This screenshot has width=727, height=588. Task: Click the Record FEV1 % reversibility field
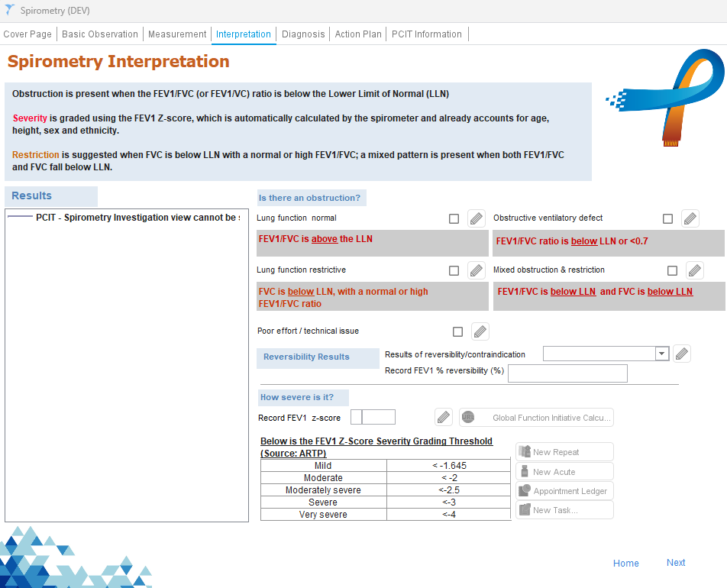pos(567,373)
